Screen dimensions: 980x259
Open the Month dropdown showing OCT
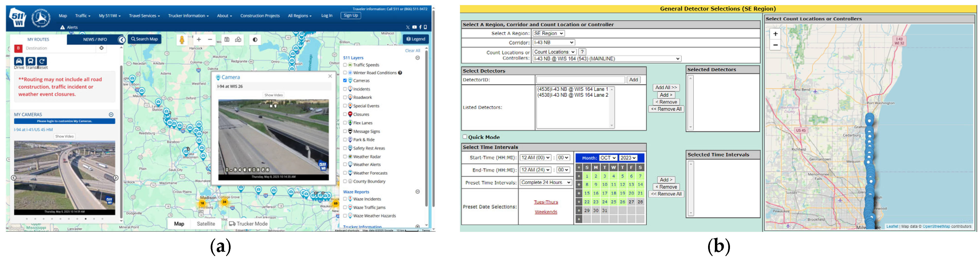[x=607, y=158]
